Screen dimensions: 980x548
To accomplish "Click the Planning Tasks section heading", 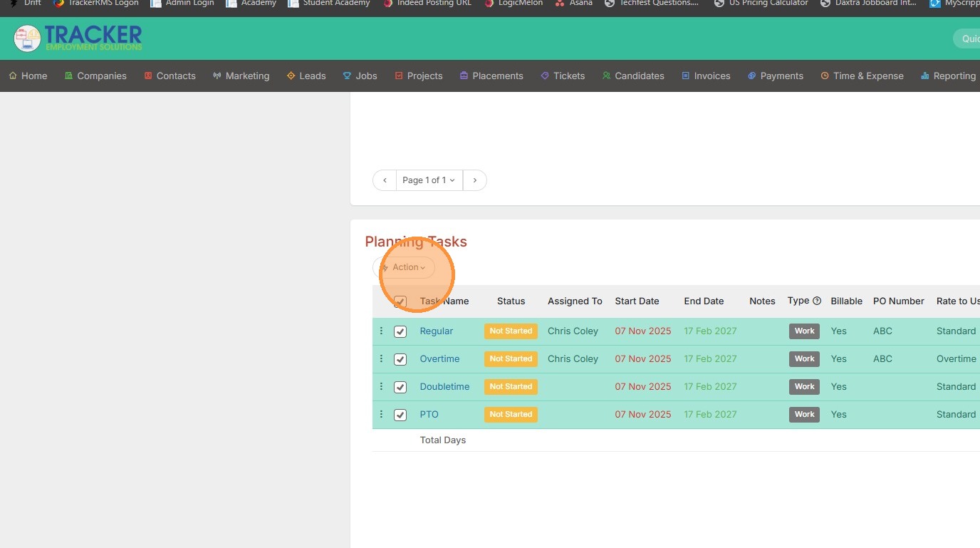I will click(x=416, y=242).
